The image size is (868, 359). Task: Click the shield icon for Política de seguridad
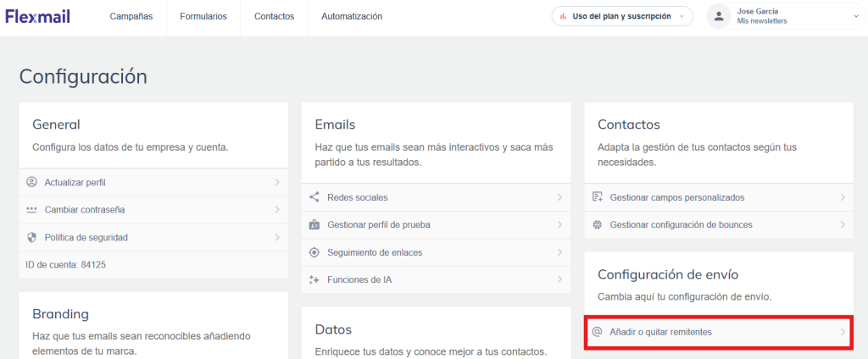pyautogui.click(x=31, y=237)
